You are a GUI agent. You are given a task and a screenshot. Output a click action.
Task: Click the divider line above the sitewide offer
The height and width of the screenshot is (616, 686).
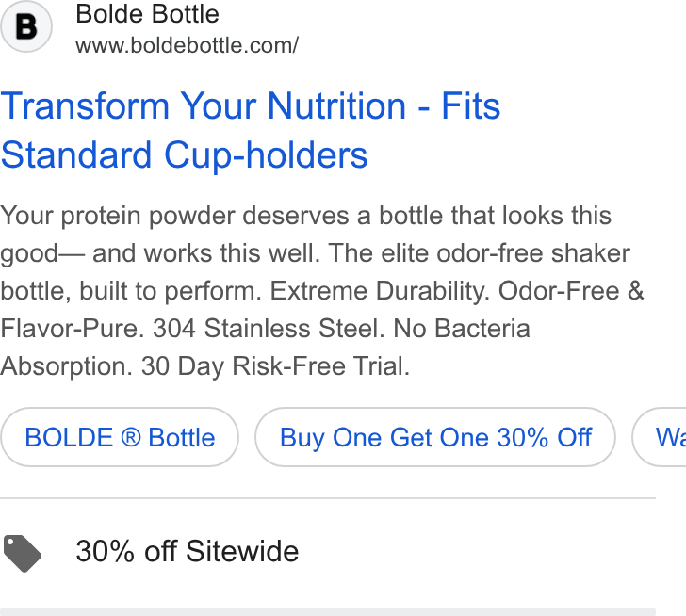328,498
